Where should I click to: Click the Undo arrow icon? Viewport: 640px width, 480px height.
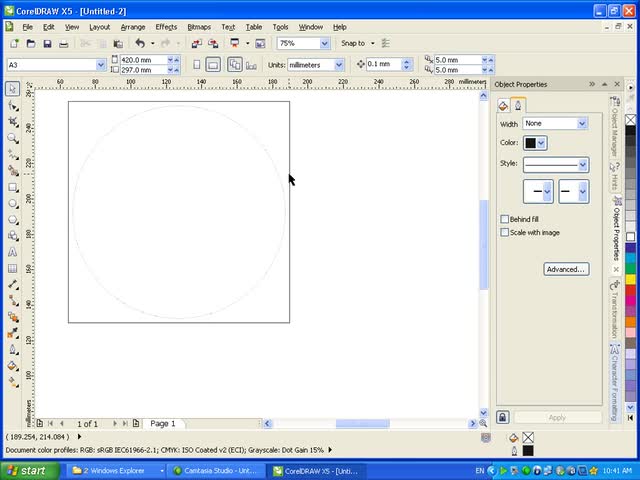tap(139, 44)
